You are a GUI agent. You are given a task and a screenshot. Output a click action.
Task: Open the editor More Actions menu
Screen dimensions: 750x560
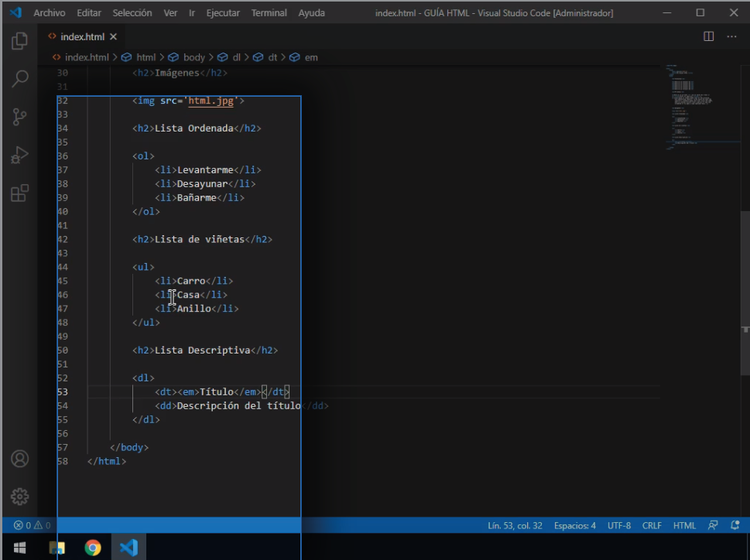point(731,36)
